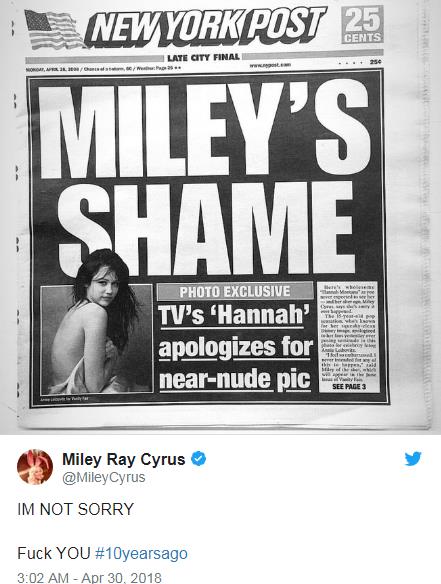Click the www.nypost.com text on newspaper
This screenshot has height=584, width=441.
(x=270, y=65)
